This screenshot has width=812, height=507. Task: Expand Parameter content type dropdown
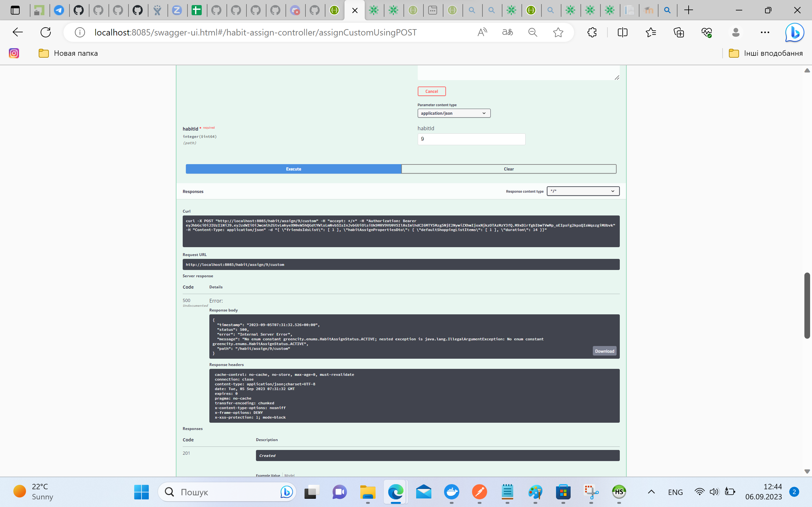point(454,113)
